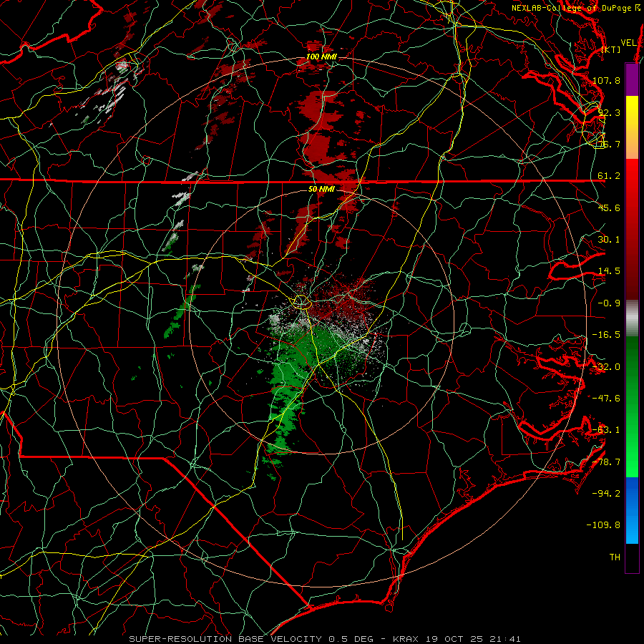Pick the black TH segment of color bar
The width and height of the screenshot is (644, 644).
(632, 557)
